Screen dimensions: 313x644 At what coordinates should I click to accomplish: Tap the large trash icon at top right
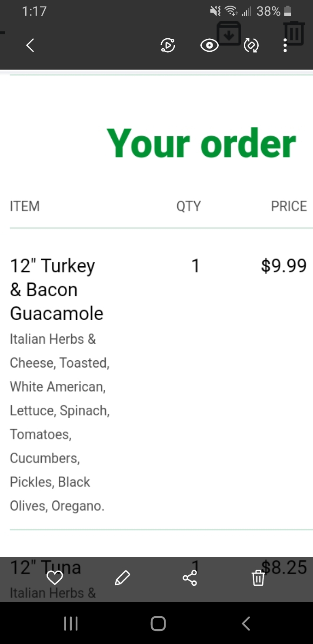(x=294, y=33)
